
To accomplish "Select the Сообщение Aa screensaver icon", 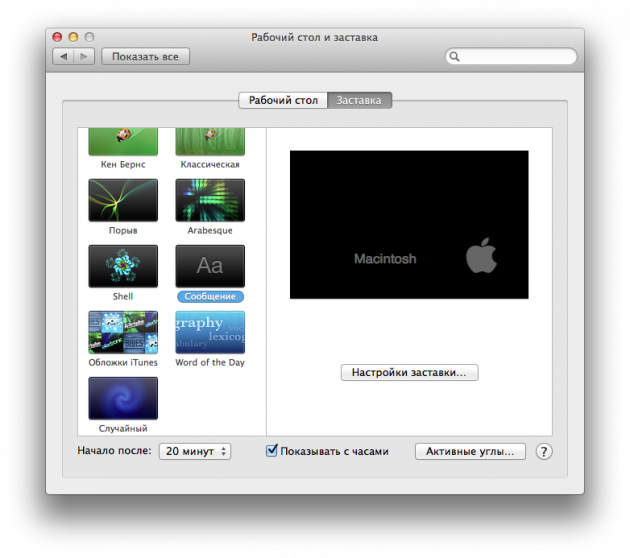I will pyautogui.click(x=210, y=266).
